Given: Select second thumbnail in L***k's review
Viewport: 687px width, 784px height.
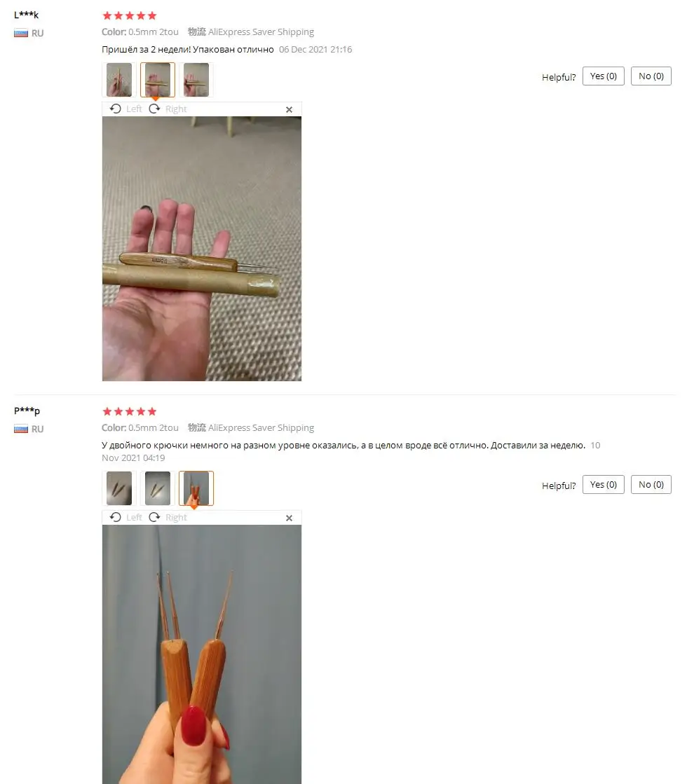Looking at the screenshot, I should (x=158, y=80).
